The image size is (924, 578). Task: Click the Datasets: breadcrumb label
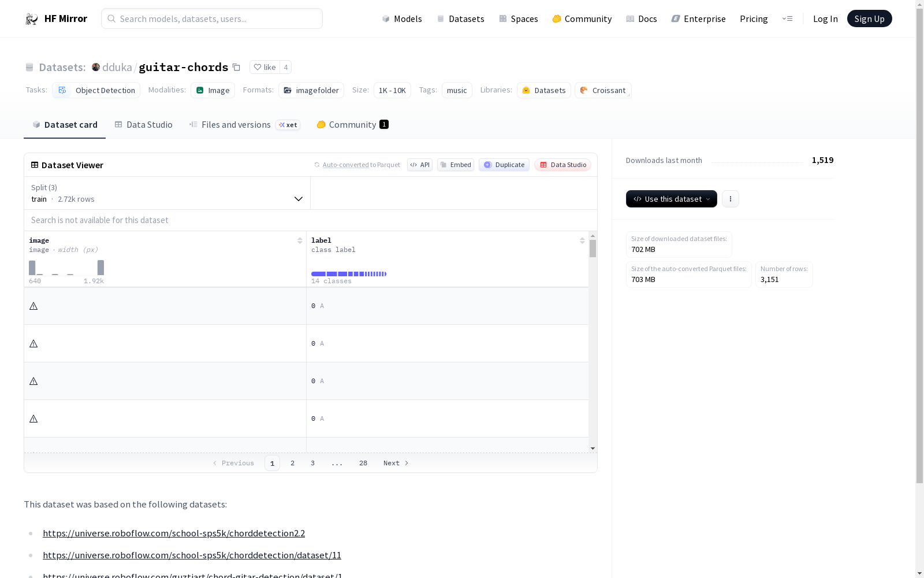pos(62,67)
